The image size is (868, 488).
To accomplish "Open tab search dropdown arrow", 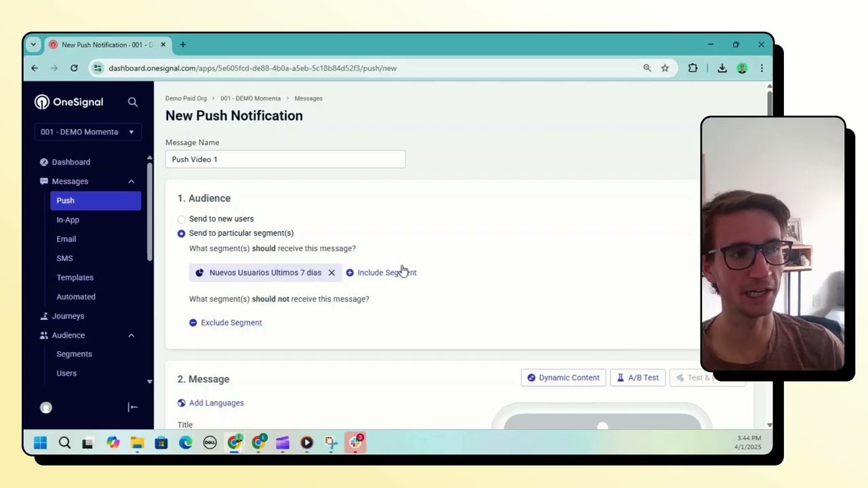I will 33,45.
